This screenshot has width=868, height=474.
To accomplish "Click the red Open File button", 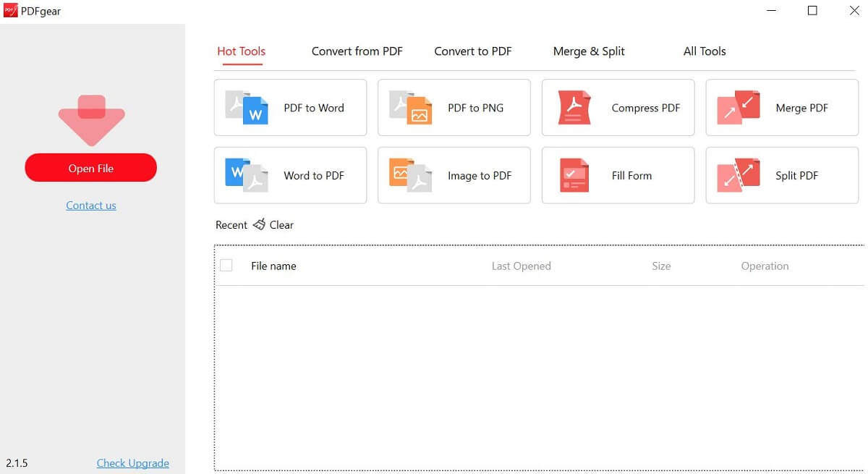I will (91, 168).
